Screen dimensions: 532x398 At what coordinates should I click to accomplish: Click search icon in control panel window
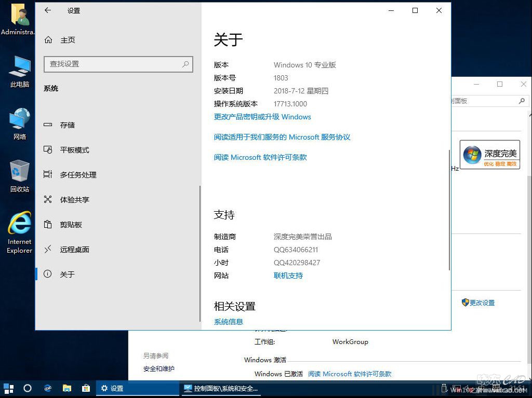[522, 101]
